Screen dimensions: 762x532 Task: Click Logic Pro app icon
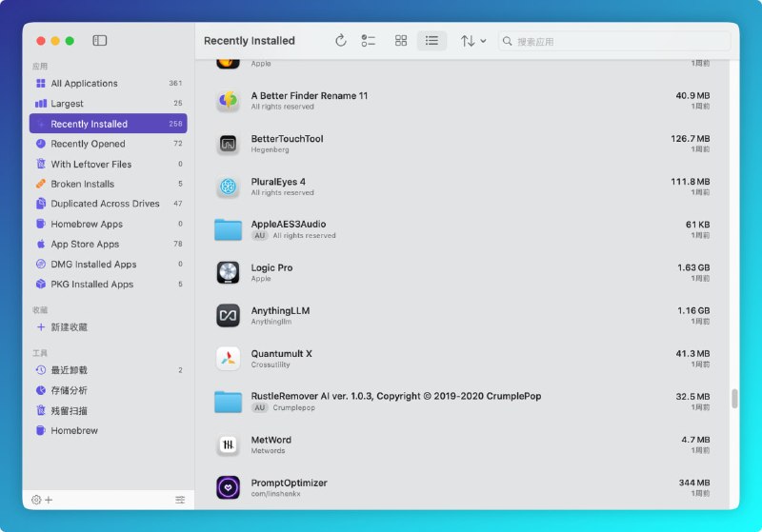coord(228,272)
